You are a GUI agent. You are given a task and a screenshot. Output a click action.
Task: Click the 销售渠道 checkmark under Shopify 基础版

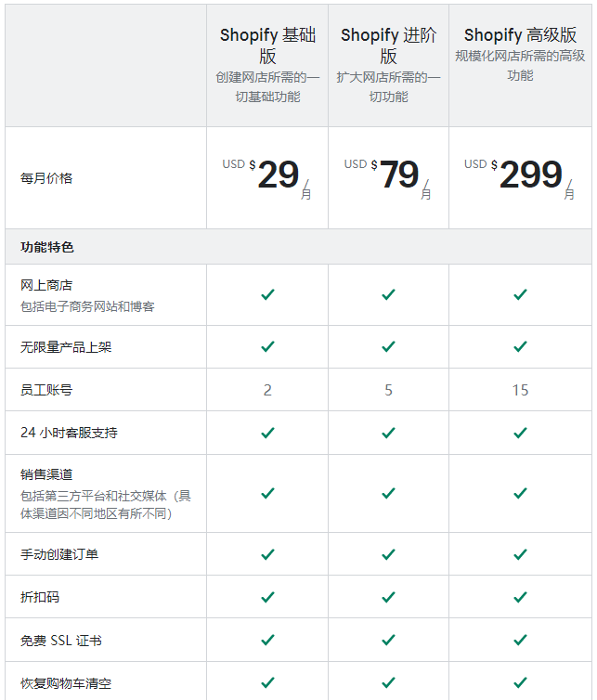point(267,493)
